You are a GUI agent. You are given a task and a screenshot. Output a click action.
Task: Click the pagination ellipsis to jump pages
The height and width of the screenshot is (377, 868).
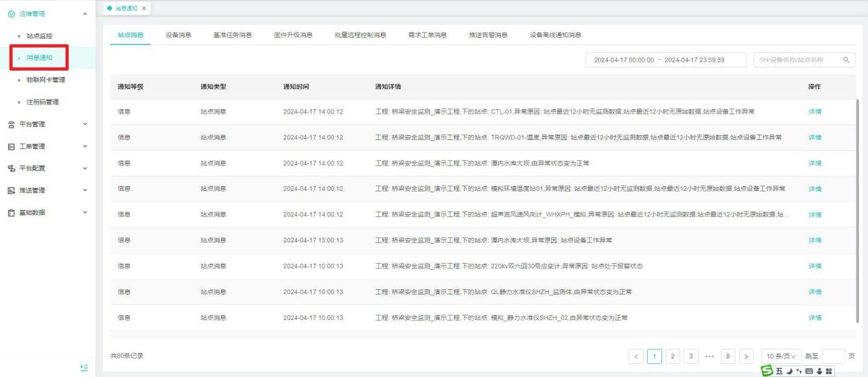[710, 356]
